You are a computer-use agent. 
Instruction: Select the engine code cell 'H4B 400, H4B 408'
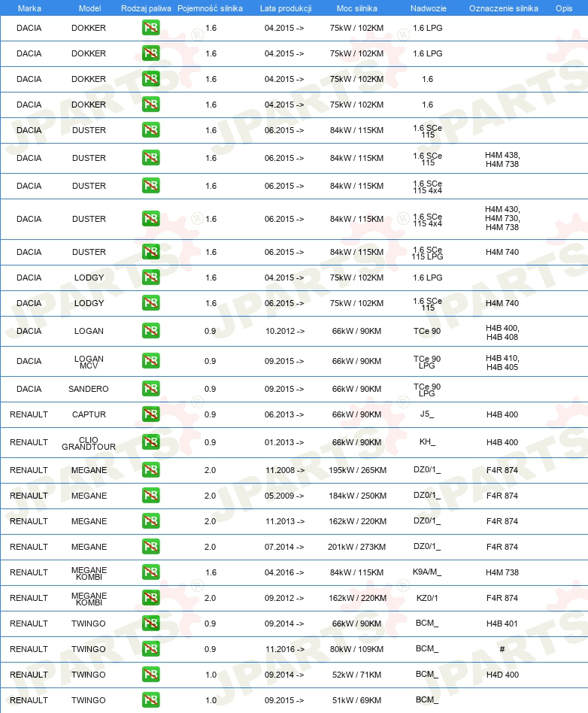502,332
